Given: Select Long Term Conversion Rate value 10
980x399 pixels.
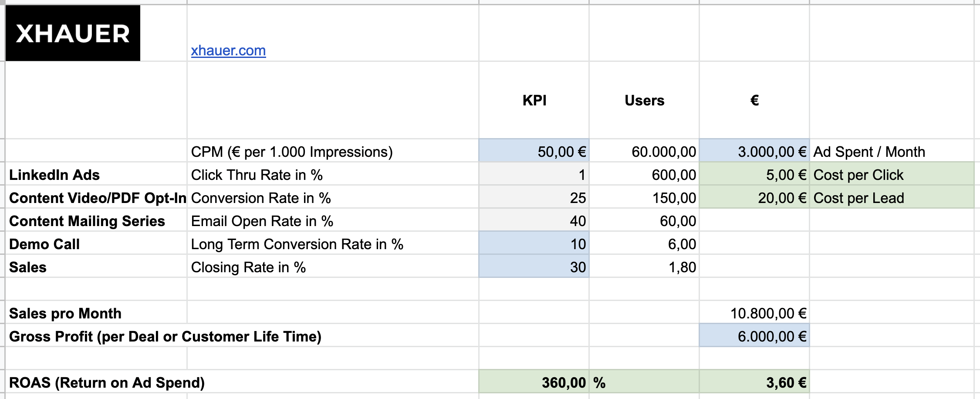Looking at the screenshot, I should [x=534, y=243].
